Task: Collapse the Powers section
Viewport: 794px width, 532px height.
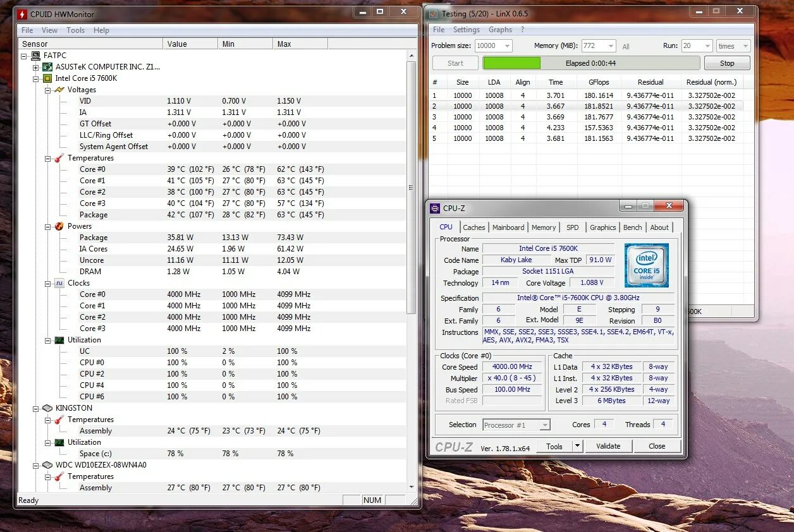Action: (x=47, y=226)
